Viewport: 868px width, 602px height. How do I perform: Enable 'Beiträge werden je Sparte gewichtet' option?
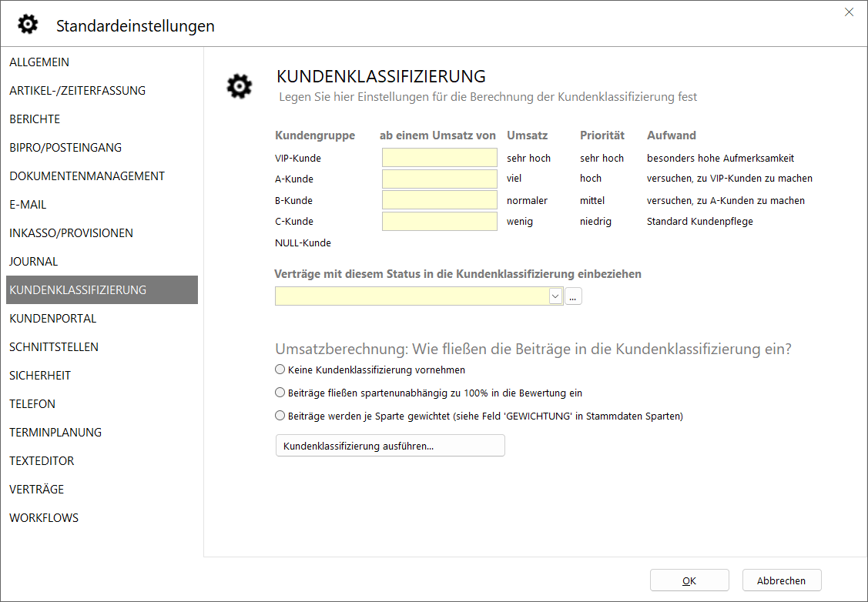pos(280,416)
